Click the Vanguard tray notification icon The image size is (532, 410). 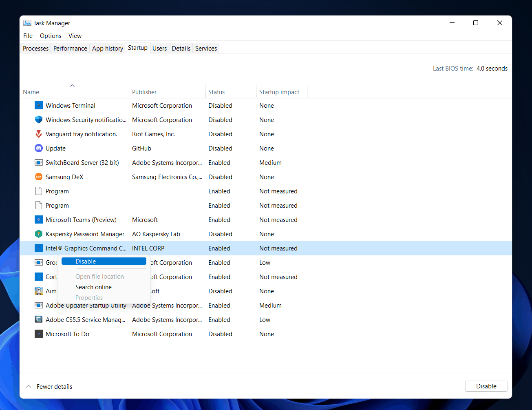point(39,134)
